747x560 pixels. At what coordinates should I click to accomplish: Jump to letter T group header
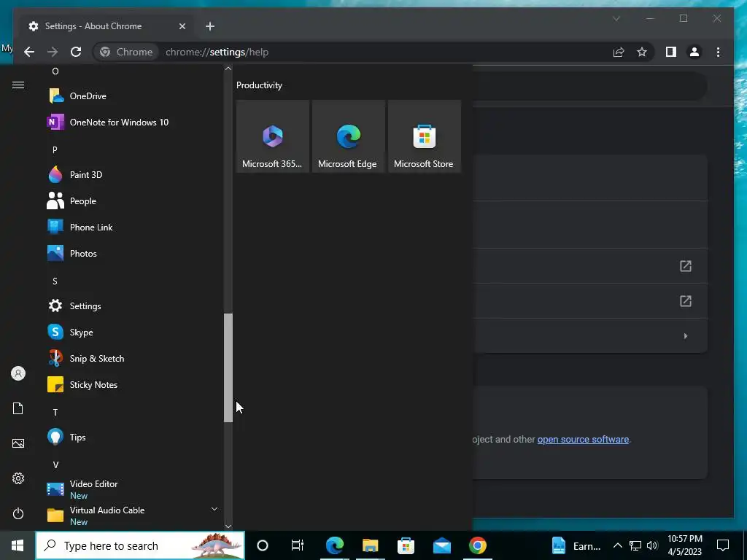point(55,413)
